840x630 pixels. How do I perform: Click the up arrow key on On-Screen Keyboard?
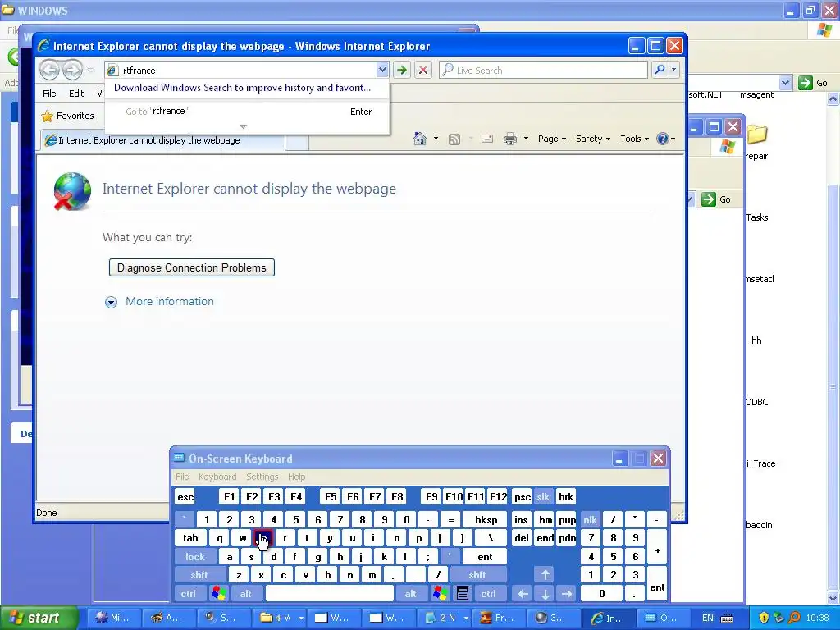pyautogui.click(x=545, y=575)
